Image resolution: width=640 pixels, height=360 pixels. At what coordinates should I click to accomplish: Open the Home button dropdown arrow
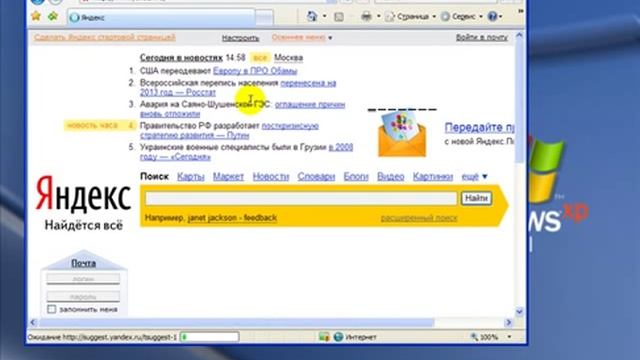pos(324,16)
